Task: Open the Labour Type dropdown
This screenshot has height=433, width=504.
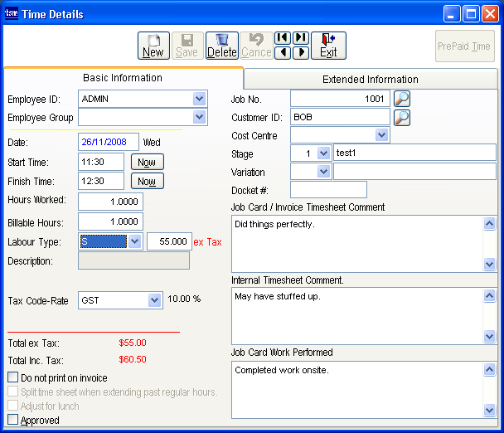Action: click(135, 241)
